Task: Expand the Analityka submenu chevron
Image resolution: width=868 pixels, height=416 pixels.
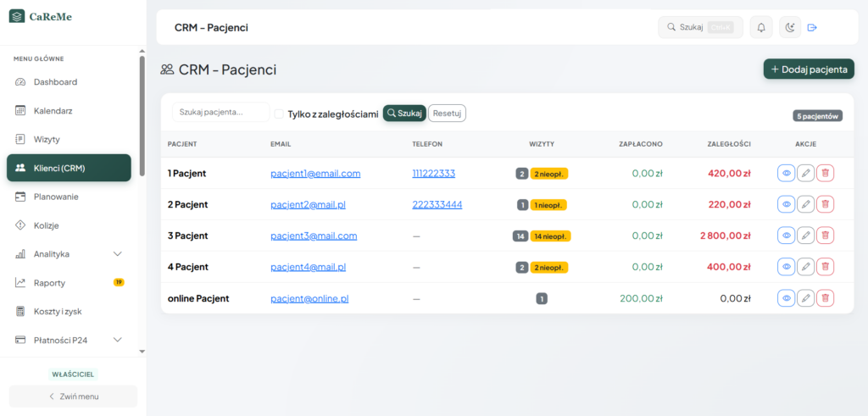Action: (x=117, y=254)
